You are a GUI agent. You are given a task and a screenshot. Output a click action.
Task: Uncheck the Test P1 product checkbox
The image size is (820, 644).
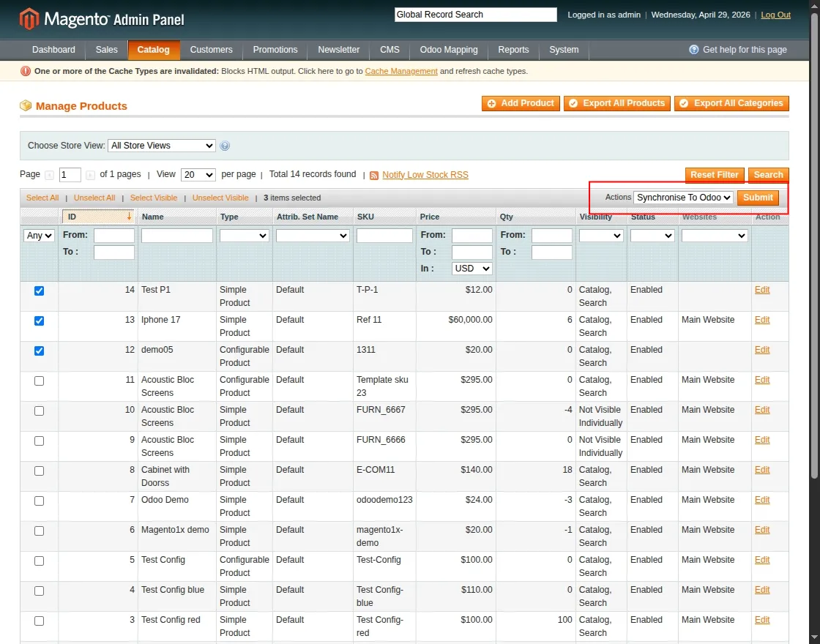pos(40,291)
